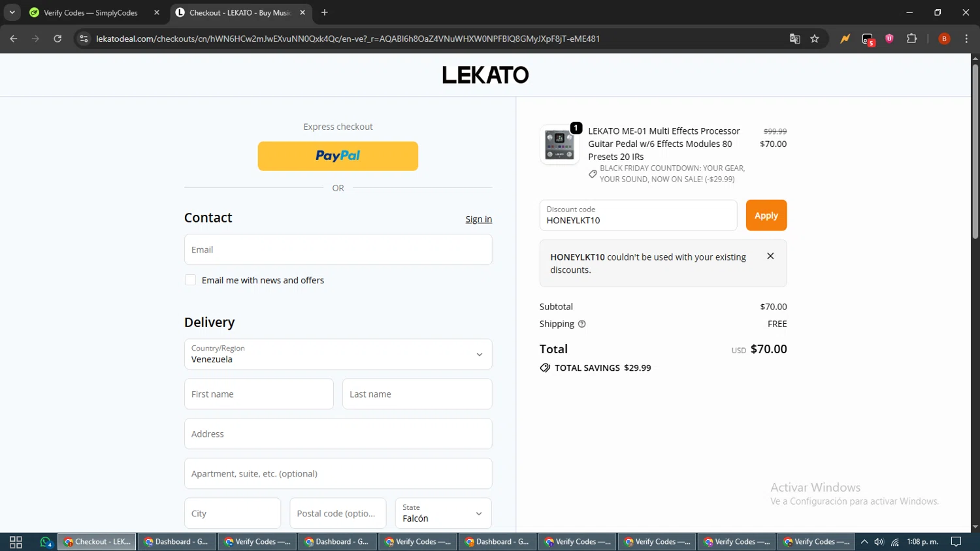Click the $70.00 total amount

pyautogui.click(x=768, y=349)
